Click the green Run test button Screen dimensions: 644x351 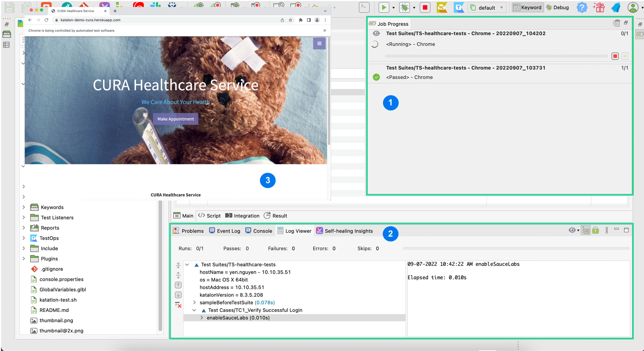(384, 8)
